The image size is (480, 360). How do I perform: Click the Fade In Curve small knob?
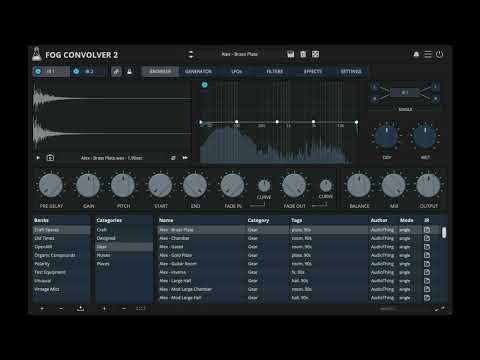coord(264,185)
